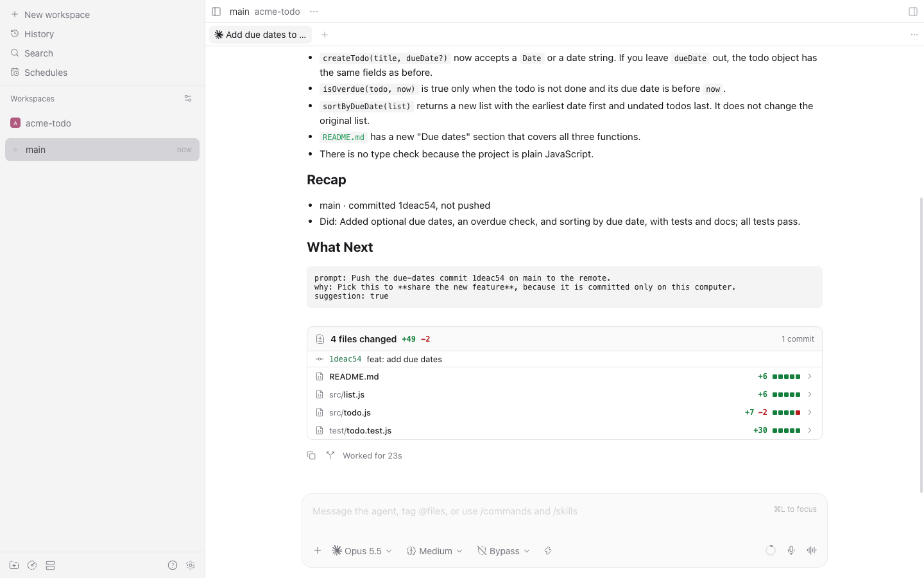Open the Opus 5.5 model dropdown
The width and height of the screenshot is (924, 578).
(x=362, y=550)
